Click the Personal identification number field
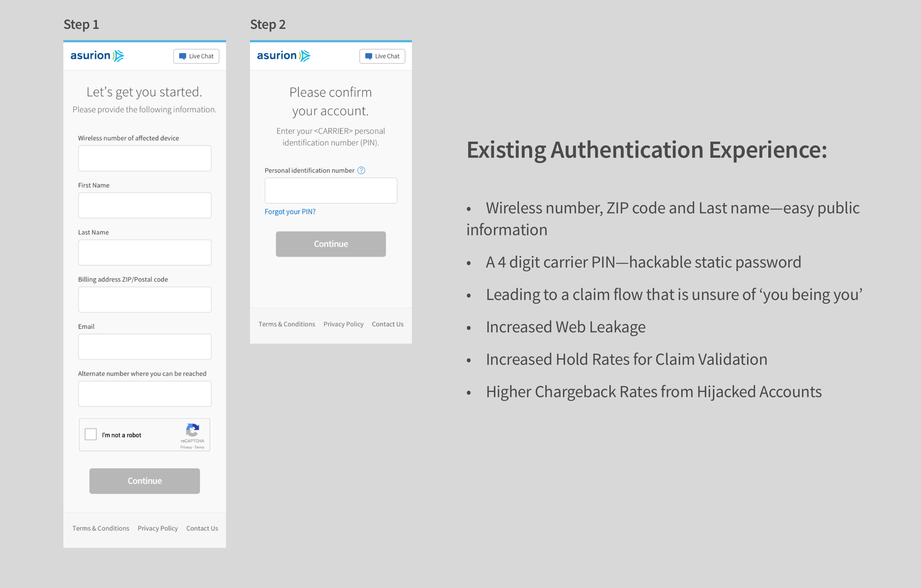This screenshot has height=588, width=921. [x=331, y=190]
